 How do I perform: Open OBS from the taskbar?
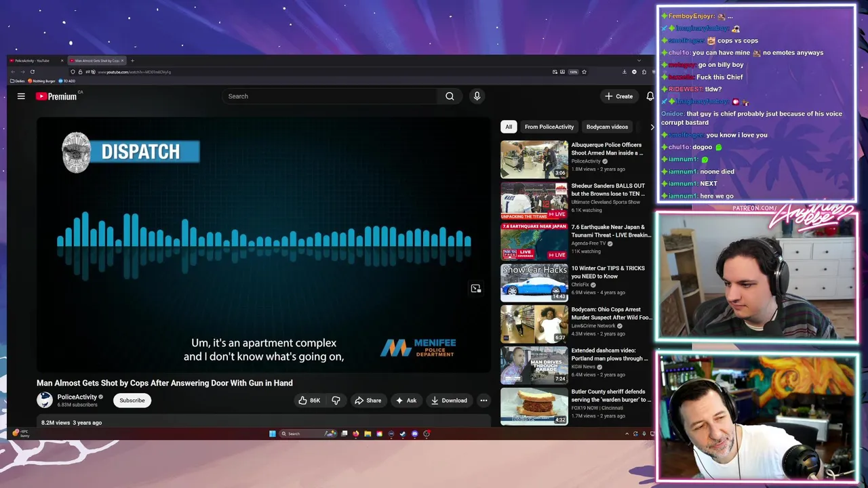click(x=427, y=434)
